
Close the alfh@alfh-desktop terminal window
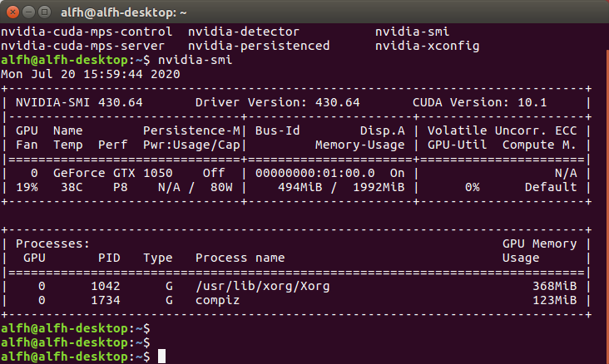click(x=12, y=12)
